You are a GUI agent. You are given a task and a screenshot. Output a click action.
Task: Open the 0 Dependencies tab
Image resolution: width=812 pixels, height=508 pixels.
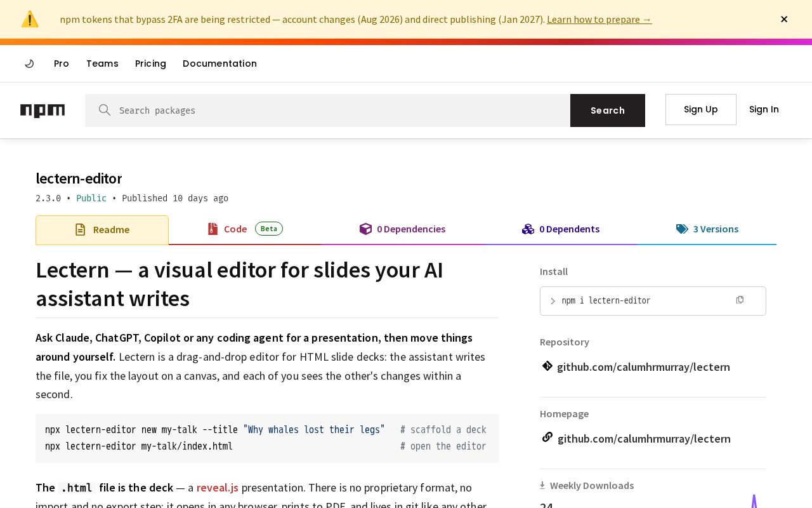coord(402,229)
